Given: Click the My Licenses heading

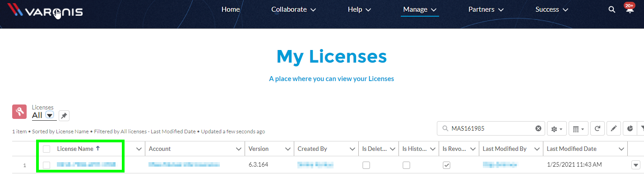Looking at the screenshot, I should (332, 56).
